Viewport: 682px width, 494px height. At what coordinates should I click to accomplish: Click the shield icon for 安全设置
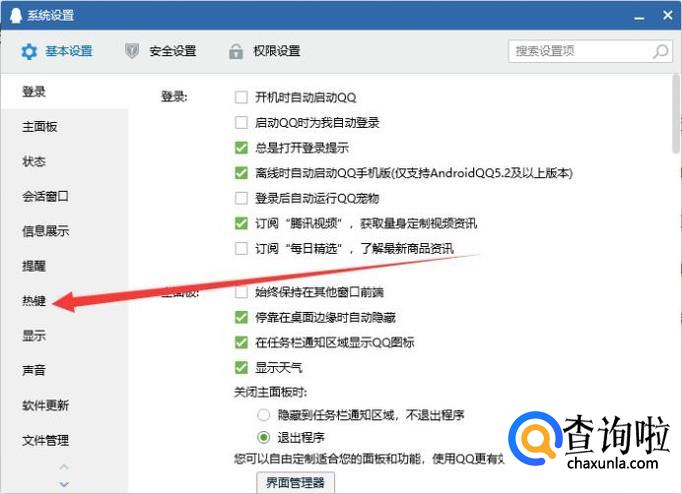(x=132, y=51)
